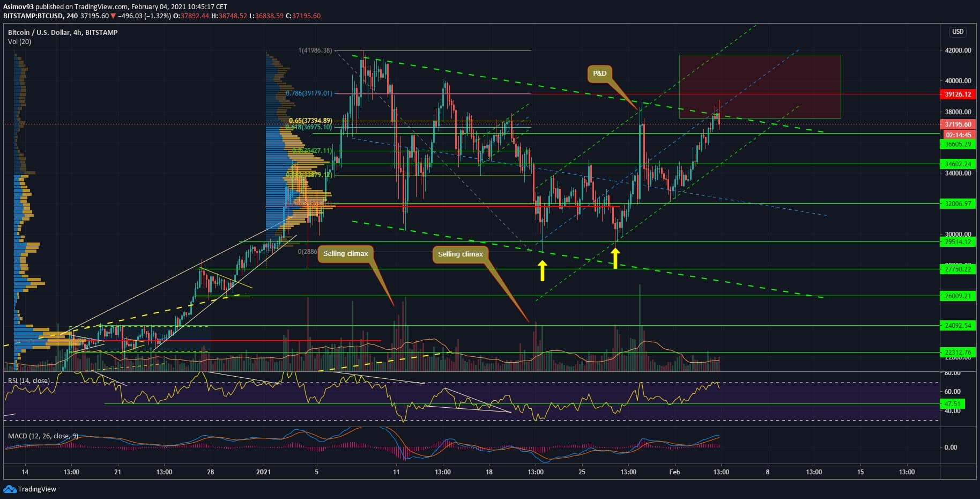Select the P&D callout annotation

pyautogui.click(x=599, y=74)
